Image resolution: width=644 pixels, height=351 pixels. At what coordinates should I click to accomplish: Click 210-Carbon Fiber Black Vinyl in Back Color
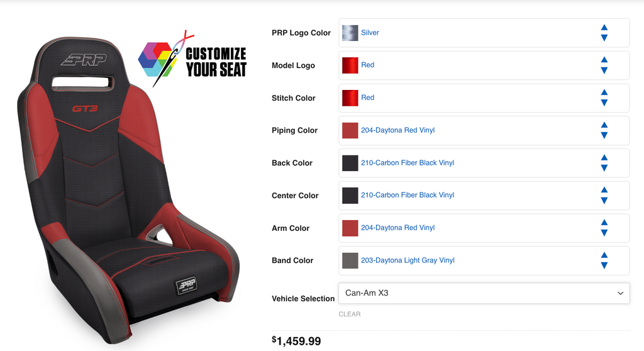[408, 163]
